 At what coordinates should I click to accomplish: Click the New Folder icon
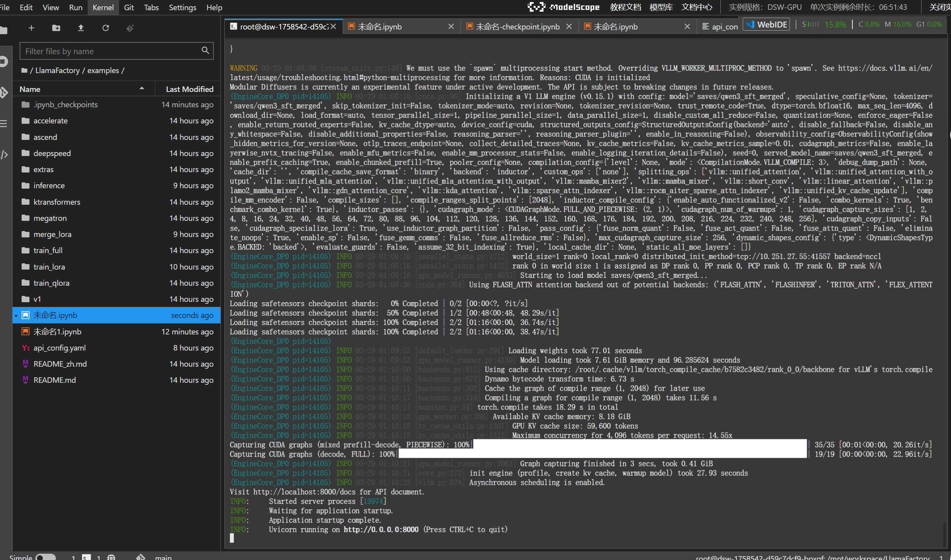[56, 28]
